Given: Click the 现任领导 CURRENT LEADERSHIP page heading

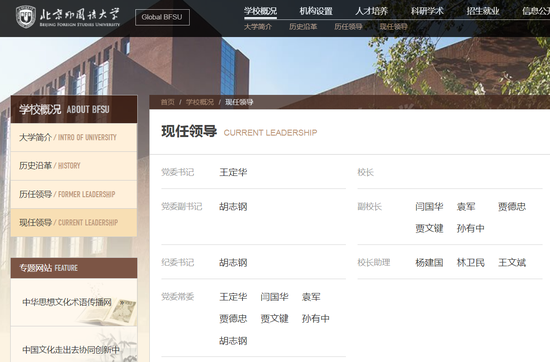Looking at the screenshot, I should pos(239,132).
